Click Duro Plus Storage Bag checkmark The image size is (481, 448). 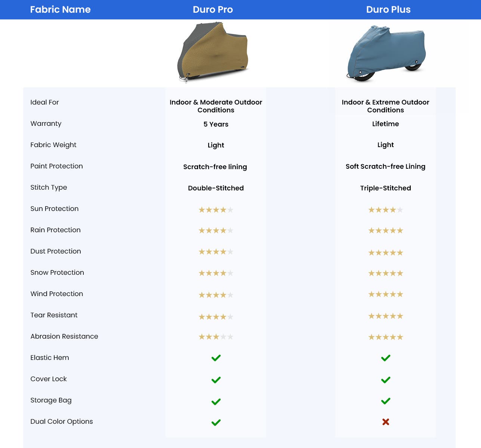pos(386,401)
